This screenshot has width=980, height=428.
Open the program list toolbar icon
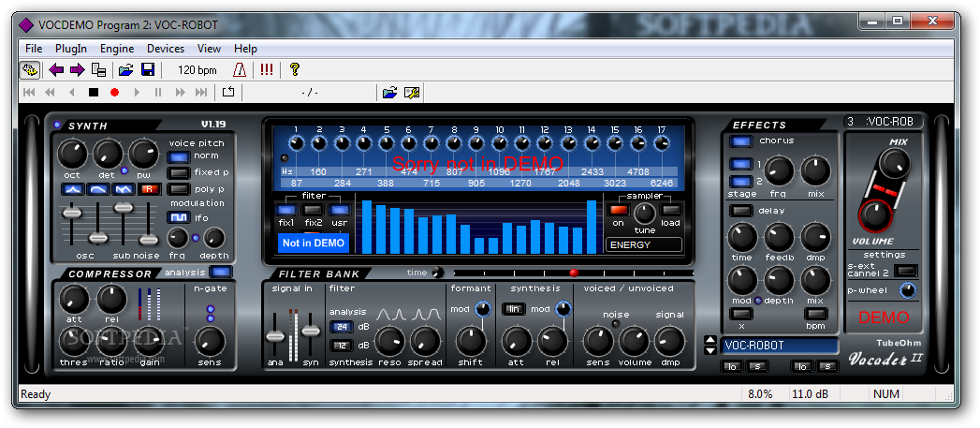point(98,69)
